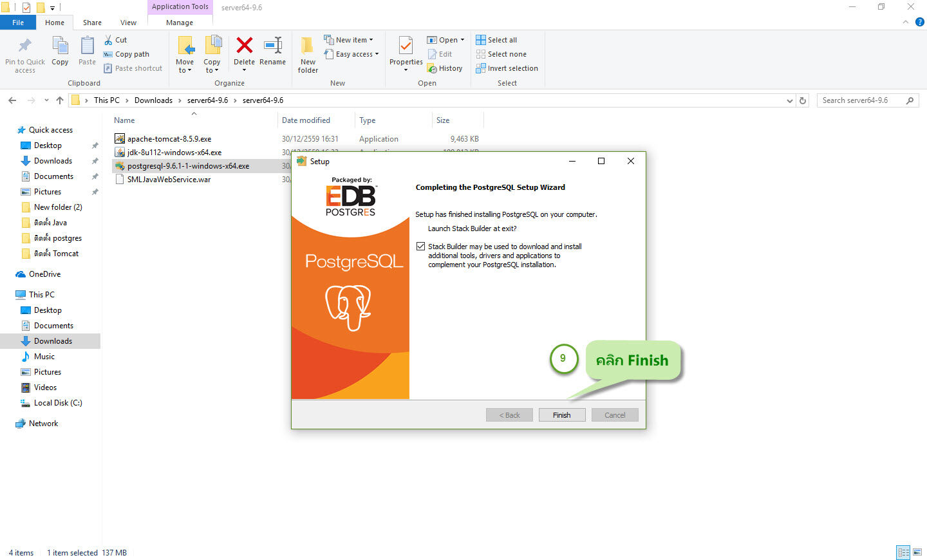
Task: Open the Move to command
Action: click(x=185, y=54)
